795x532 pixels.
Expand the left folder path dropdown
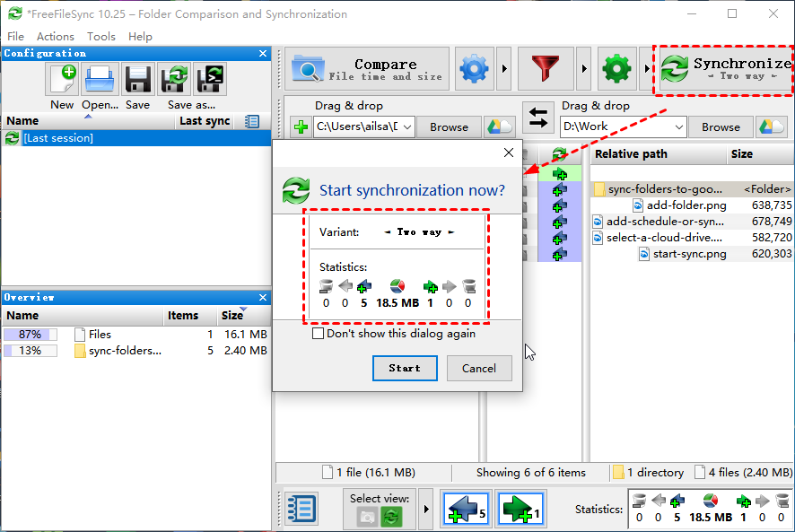coord(408,127)
